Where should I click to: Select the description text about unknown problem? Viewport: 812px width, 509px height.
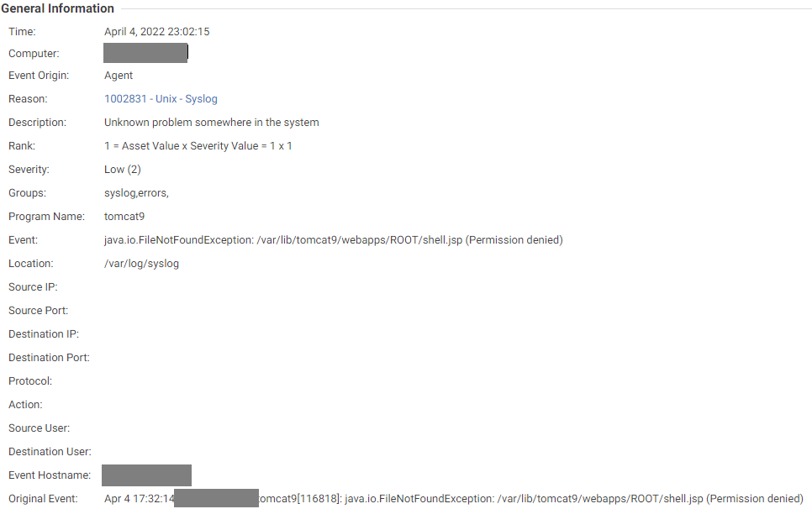click(211, 123)
